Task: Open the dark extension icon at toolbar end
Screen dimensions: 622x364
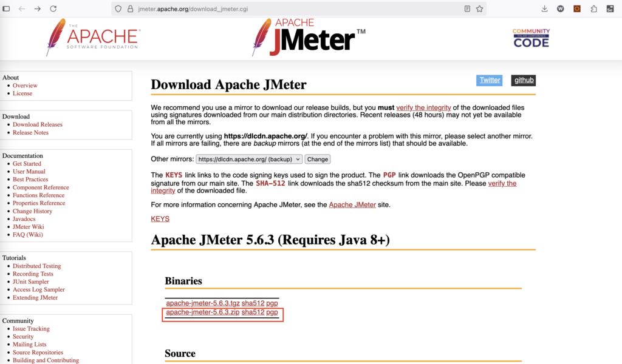Action: tap(610, 8)
